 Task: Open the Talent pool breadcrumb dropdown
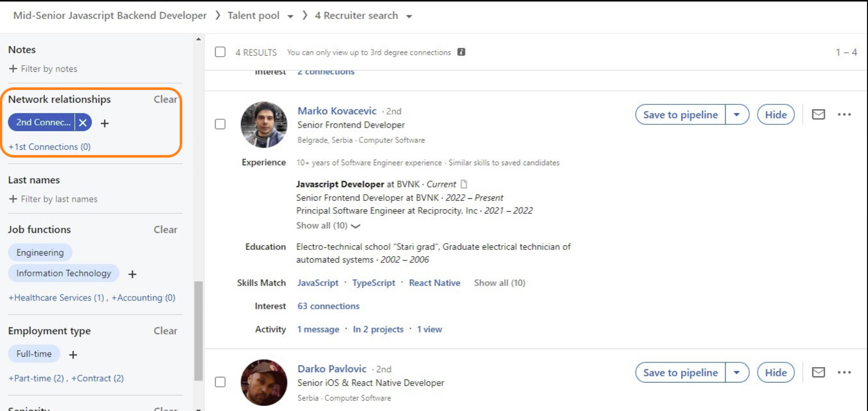pyautogui.click(x=290, y=17)
